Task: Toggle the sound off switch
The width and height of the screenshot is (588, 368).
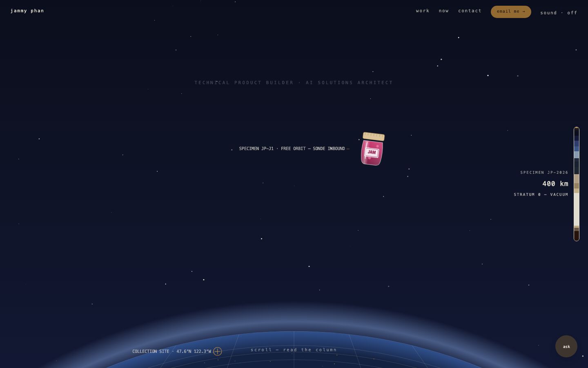Action: pyautogui.click(x=559, y=13)
